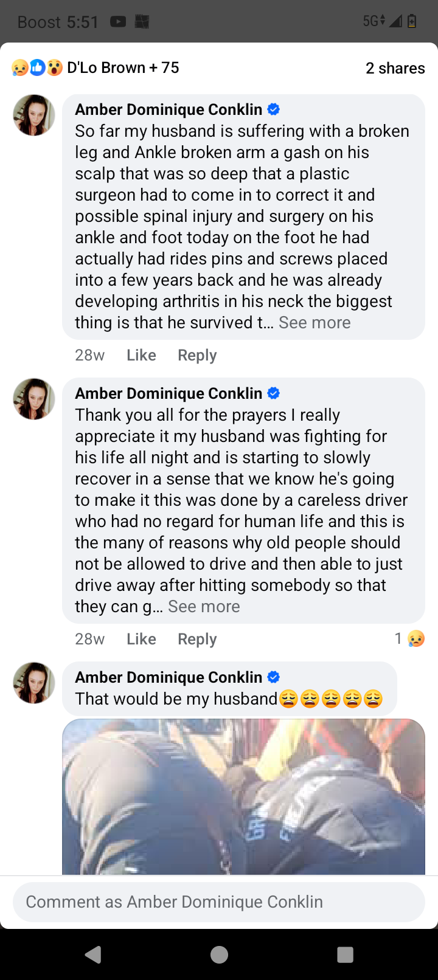Tap the reaction emojis summary icons
Screen dimensions: 438x980
pyautogui.click(x=37, y=67)
